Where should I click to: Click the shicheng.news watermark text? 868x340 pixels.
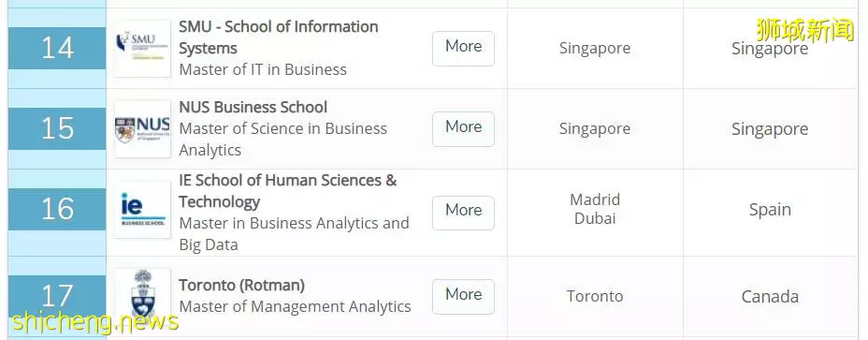pyautogui.click(x=94, y=323)
